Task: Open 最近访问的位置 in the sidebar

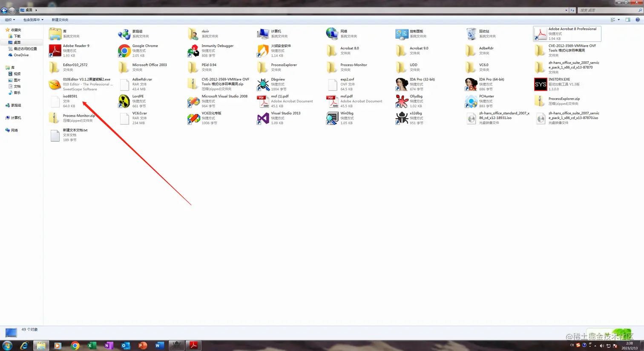Action: (25, 49)
